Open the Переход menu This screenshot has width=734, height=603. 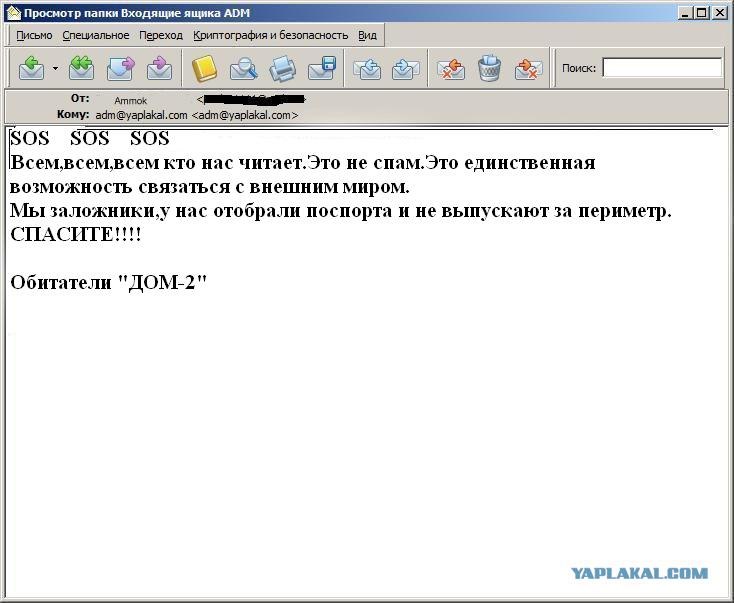coord(161,36)
